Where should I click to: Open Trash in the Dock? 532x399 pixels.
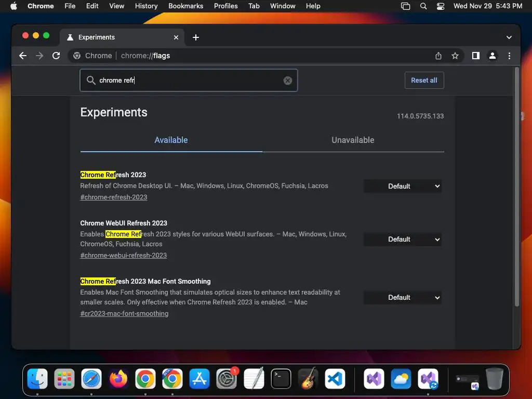495,379
